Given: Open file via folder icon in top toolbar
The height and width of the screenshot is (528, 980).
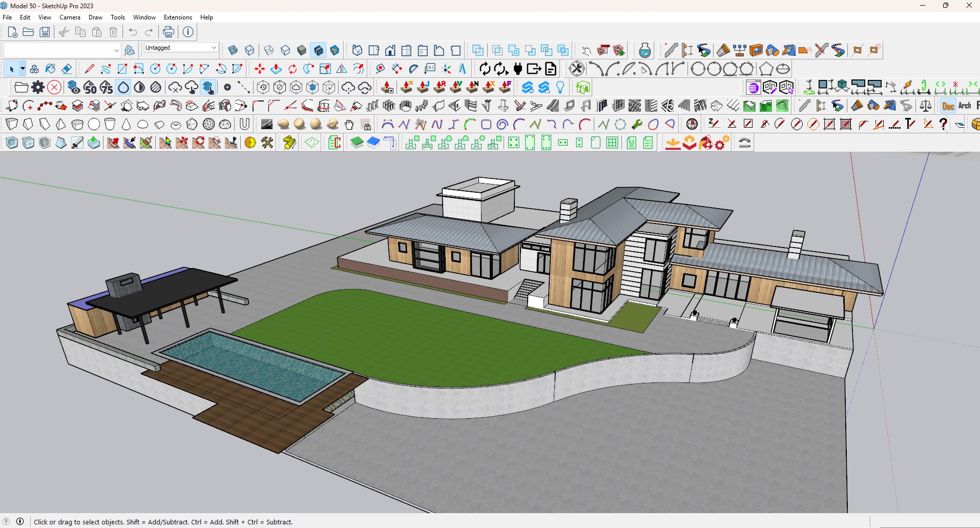Looking at the screenshot, I should (x=29, y=32).
